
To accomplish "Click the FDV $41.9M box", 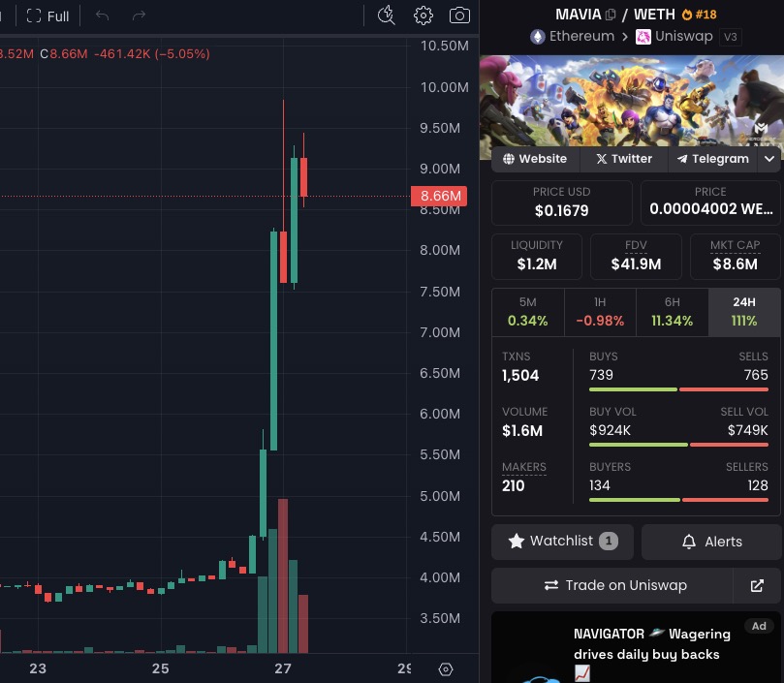I will [x=636, y=256].
